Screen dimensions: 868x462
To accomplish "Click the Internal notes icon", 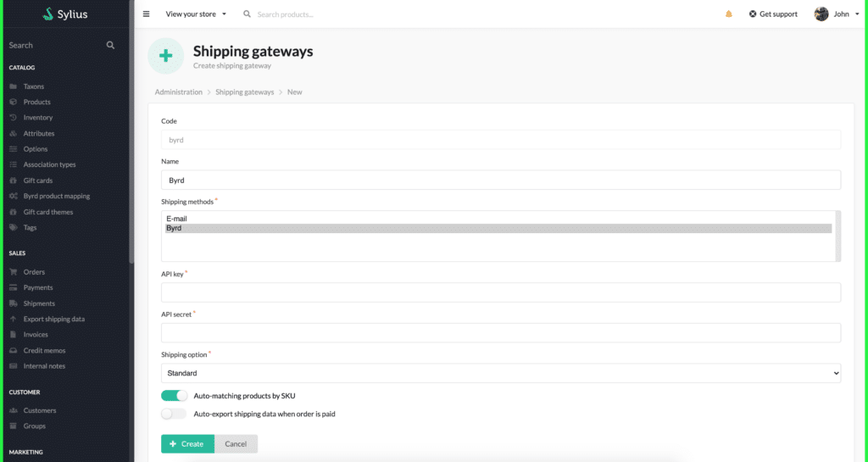I will click(x=14, y=365).
